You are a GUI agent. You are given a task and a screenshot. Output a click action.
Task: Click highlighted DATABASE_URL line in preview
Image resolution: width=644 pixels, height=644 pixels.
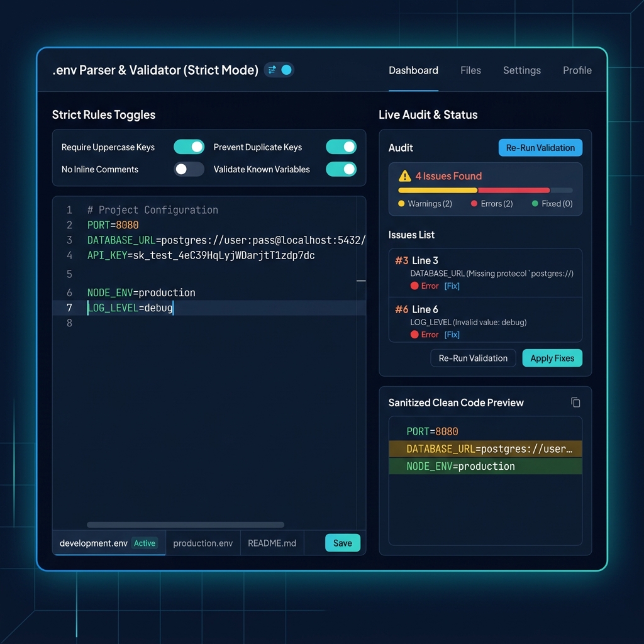click(486, 449)
